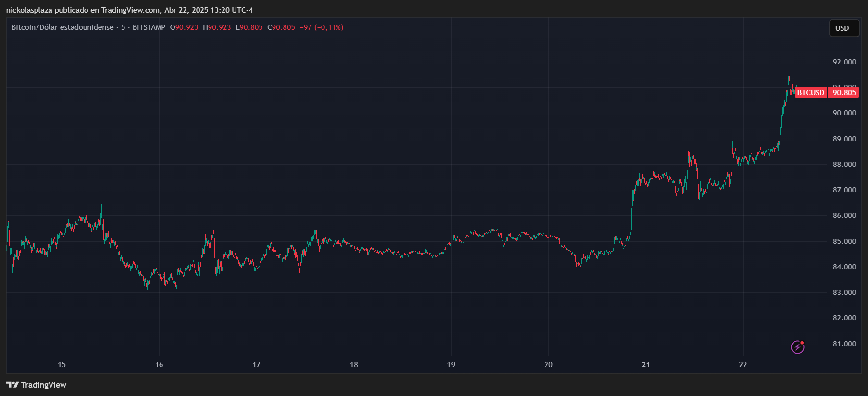868x396 pixels.
Task: Click the 89.000 price axis label
Action: 844,139
